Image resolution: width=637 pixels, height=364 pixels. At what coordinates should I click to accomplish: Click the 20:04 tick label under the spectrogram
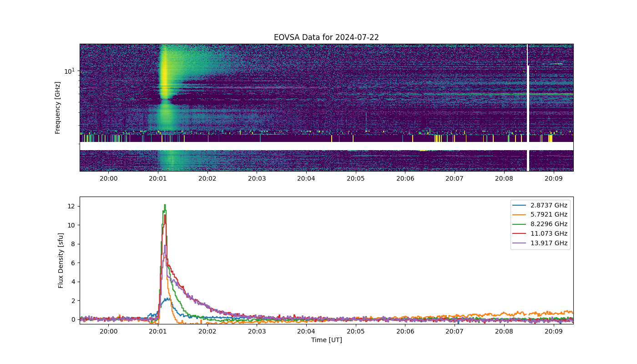click(306, 179)
